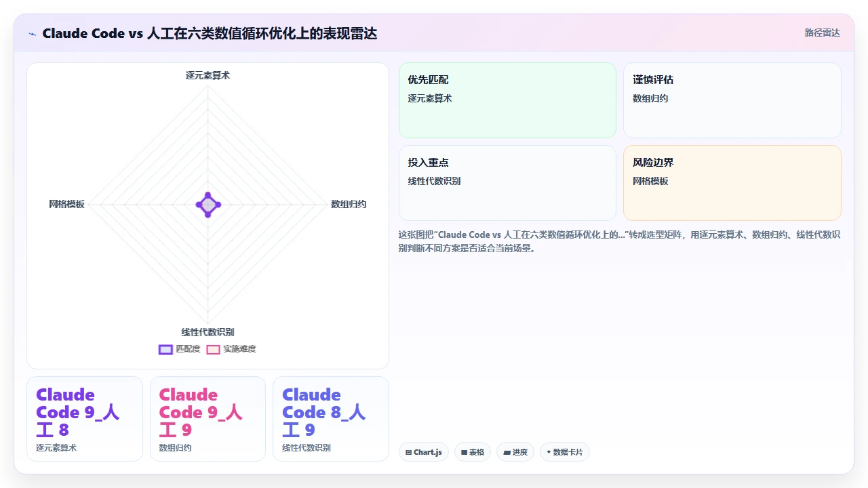This screenshot has width=868, height=488.
Task: Click the page title heading
Action: click(x=210, y=33)
